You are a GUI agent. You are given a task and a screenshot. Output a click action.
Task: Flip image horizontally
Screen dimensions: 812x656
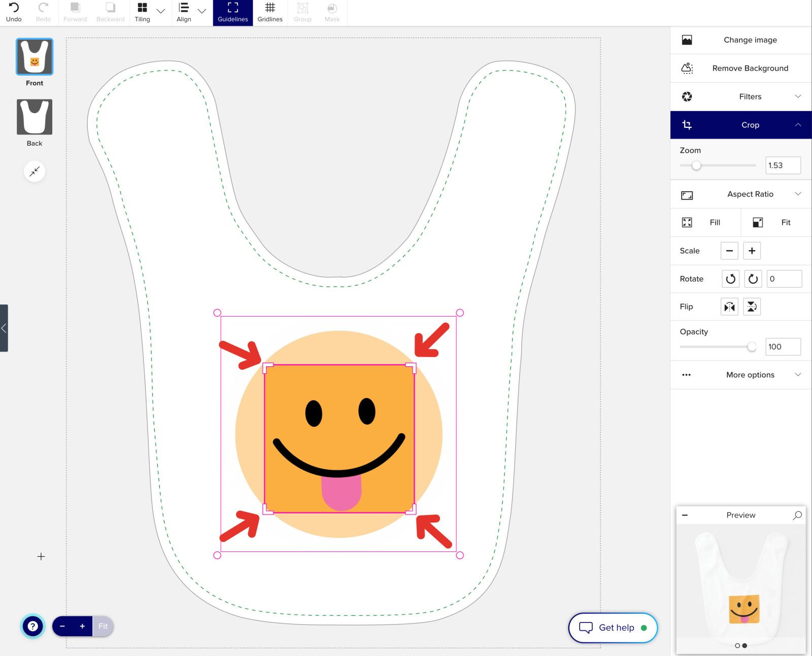tap(729, 306)
